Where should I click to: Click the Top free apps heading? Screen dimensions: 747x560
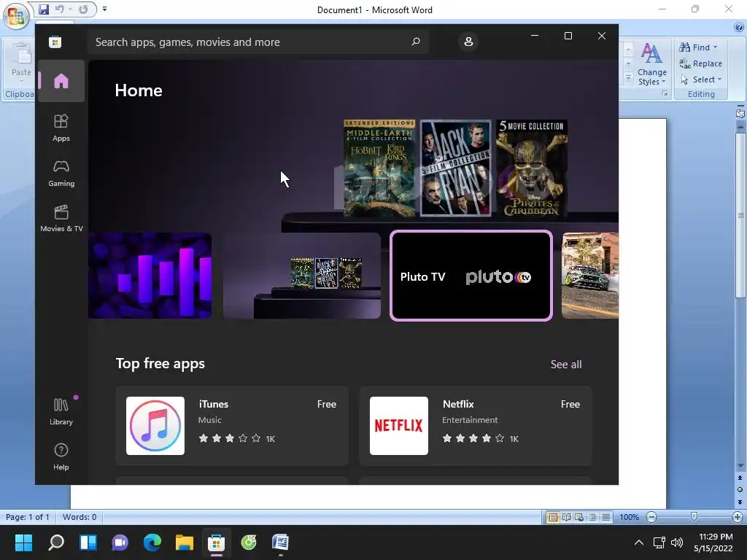point(160,364)
